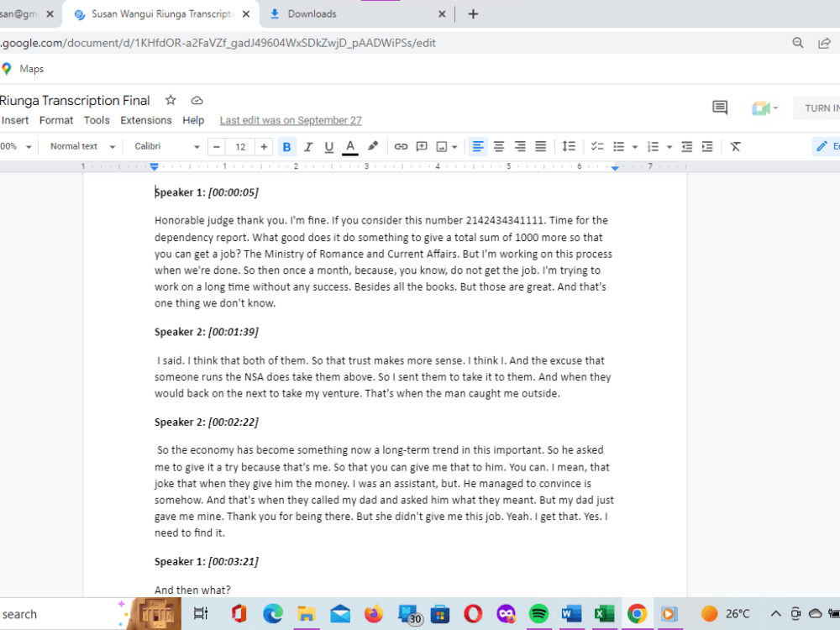
Task: Insert link icon in toolbar
Action: (x=401, y=146)
